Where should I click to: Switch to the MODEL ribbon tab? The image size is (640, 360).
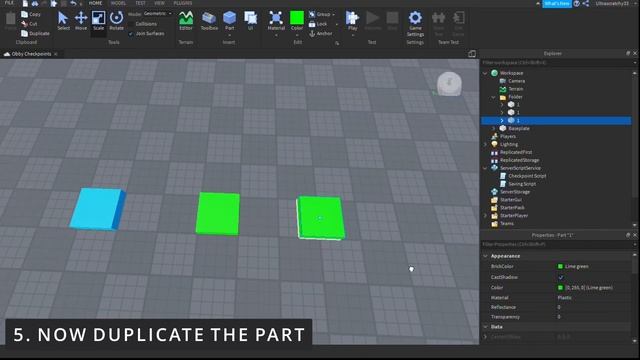click(118, 3)
